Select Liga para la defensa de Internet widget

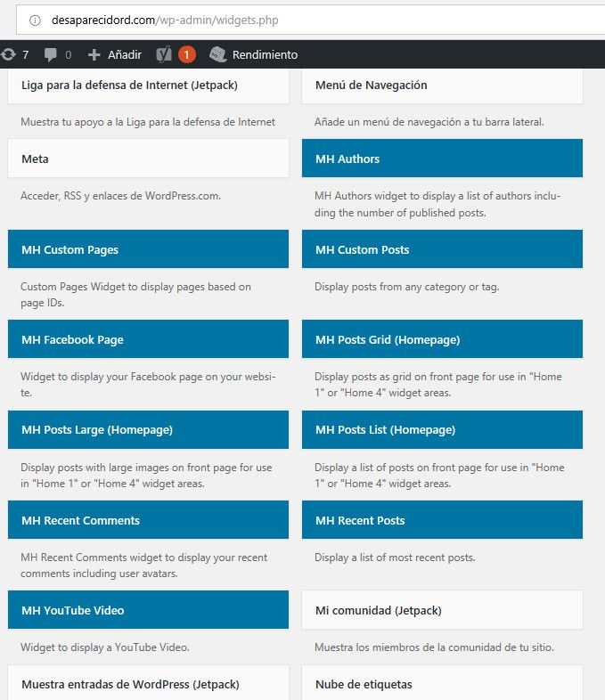148,85
